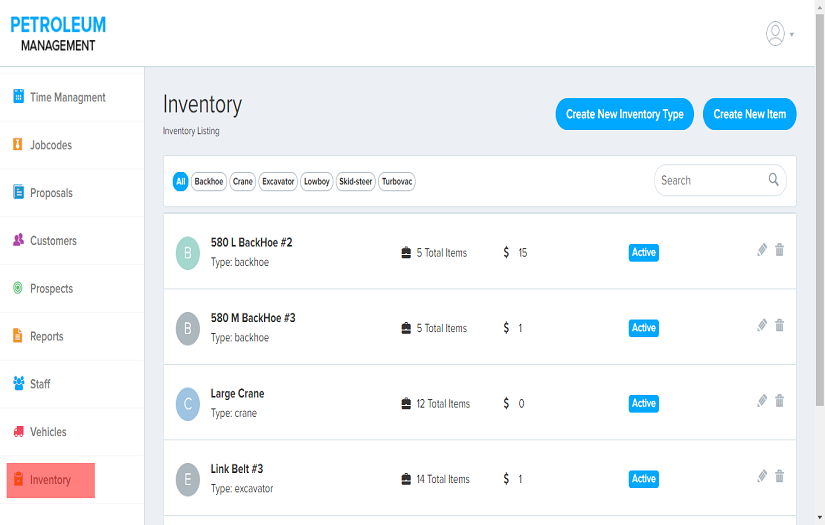Filter inventory by Crane
This screenshot has width=825, height=525.
click(243, 181)
